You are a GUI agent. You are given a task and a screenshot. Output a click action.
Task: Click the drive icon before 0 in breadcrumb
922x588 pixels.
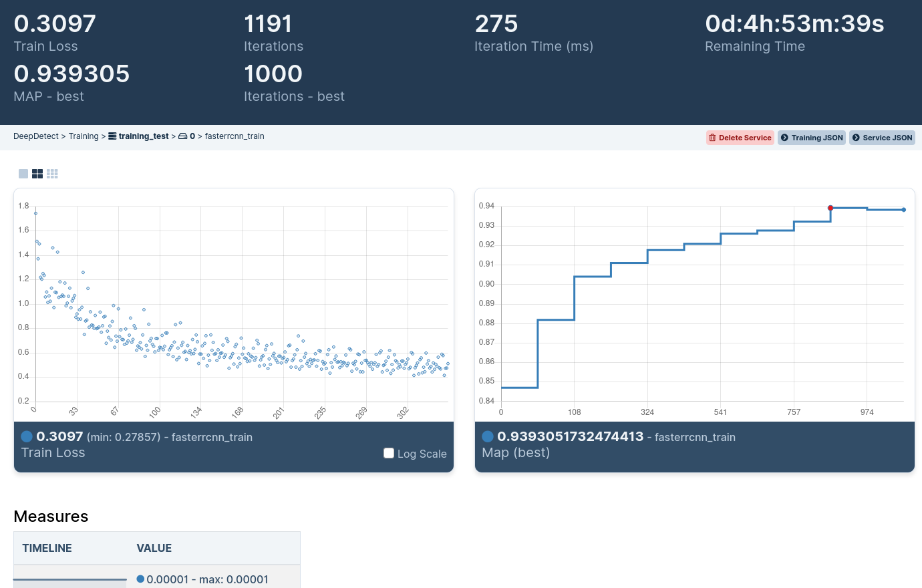click(182, 136)
